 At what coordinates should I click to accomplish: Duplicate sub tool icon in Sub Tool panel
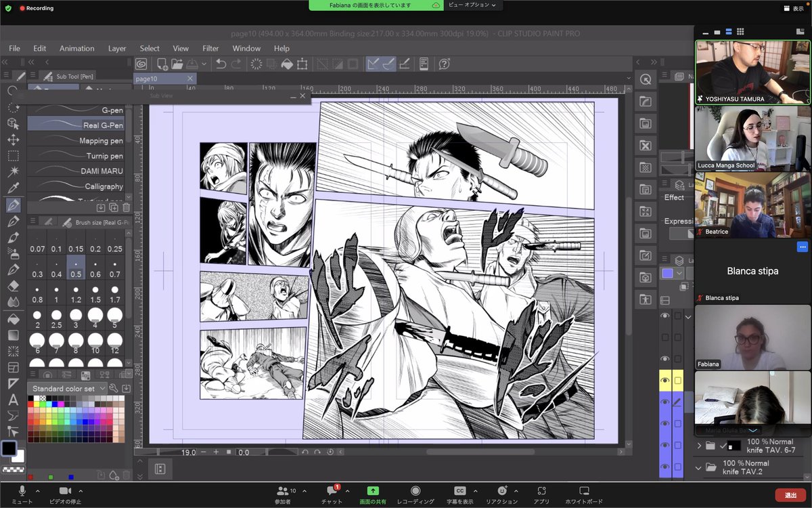[x=114, y=207]
